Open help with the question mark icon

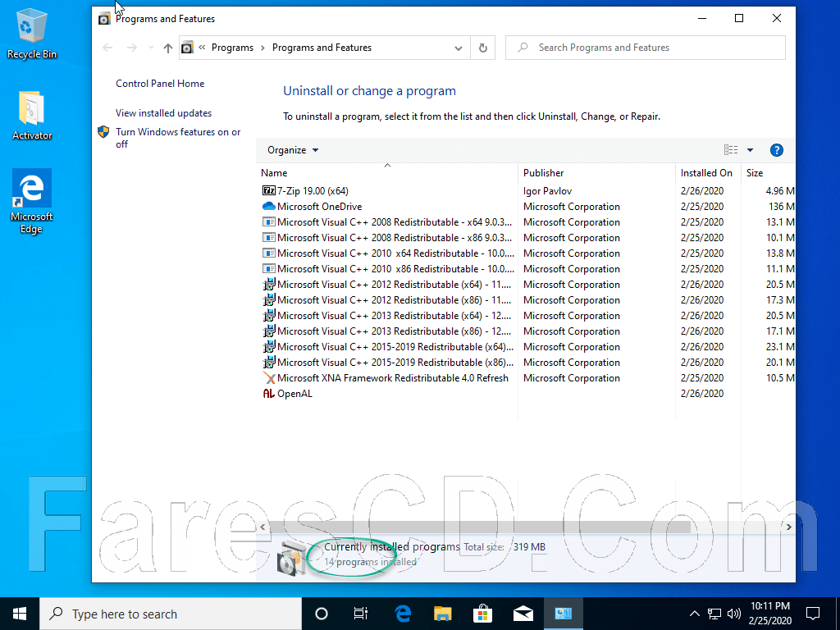tap(776, 150)
